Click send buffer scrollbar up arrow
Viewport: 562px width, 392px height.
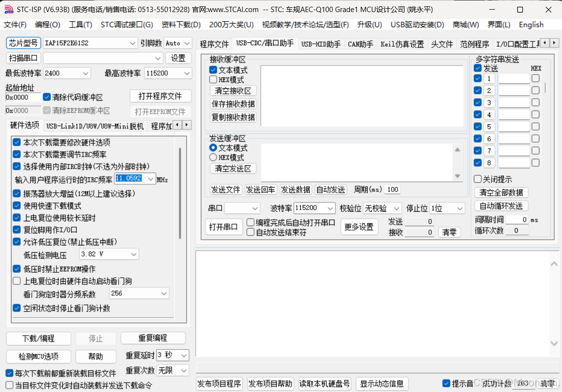pyautogui.click(x=457, y=149)
